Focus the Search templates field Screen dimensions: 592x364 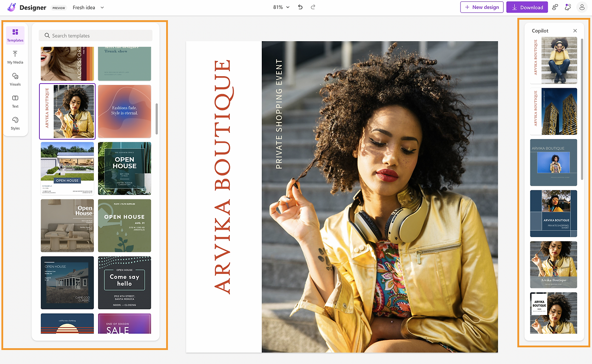point(95,36)
